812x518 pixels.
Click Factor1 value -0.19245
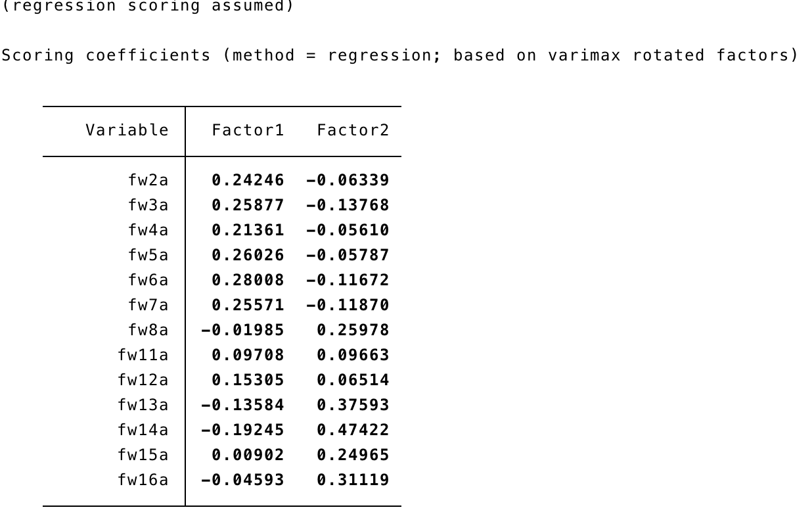point(242,430)
